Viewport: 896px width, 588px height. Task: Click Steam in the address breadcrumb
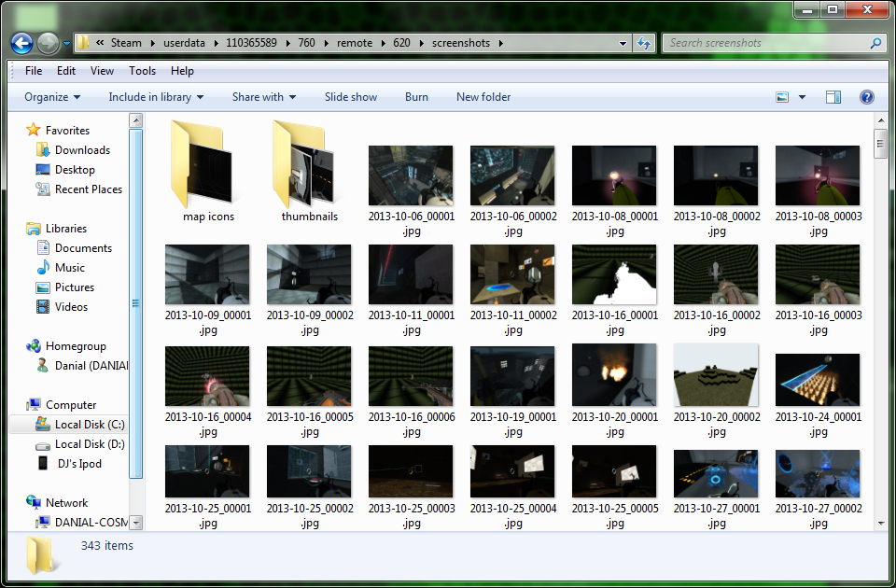126,43
